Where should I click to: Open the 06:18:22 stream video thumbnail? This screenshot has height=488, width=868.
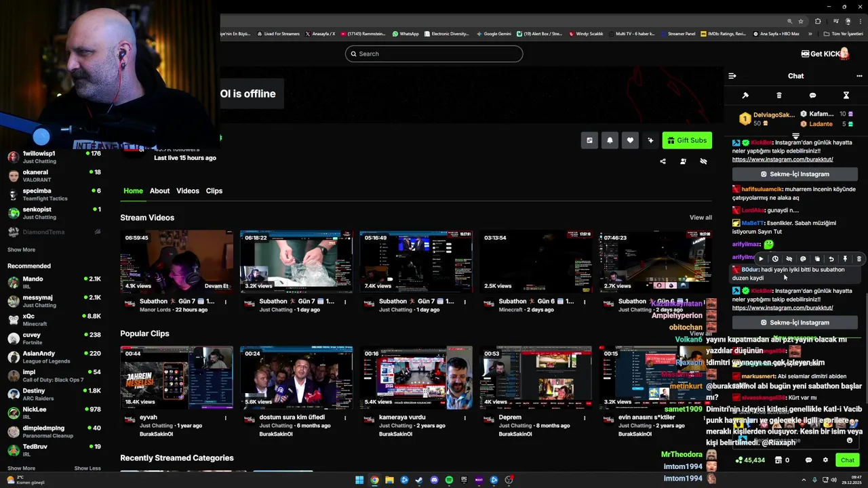click(296, 262)
